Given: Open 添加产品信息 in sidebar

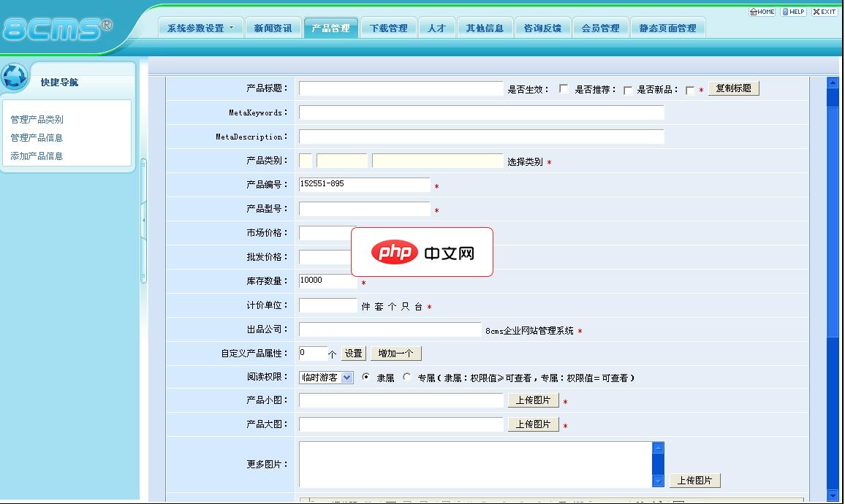Looking at the screenshot, I should [x=37, y=156].
